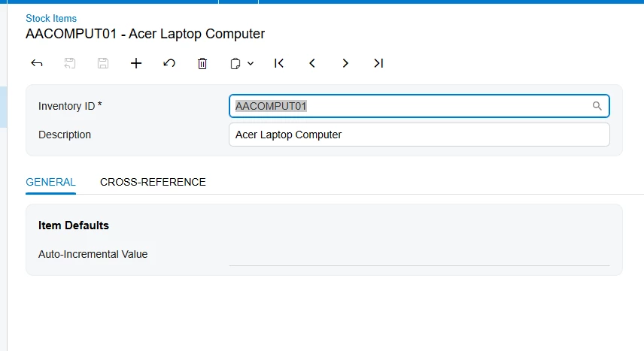Go to first record icon
The width and height of the screenshot is (644, 351).
(x=279, y=63)
